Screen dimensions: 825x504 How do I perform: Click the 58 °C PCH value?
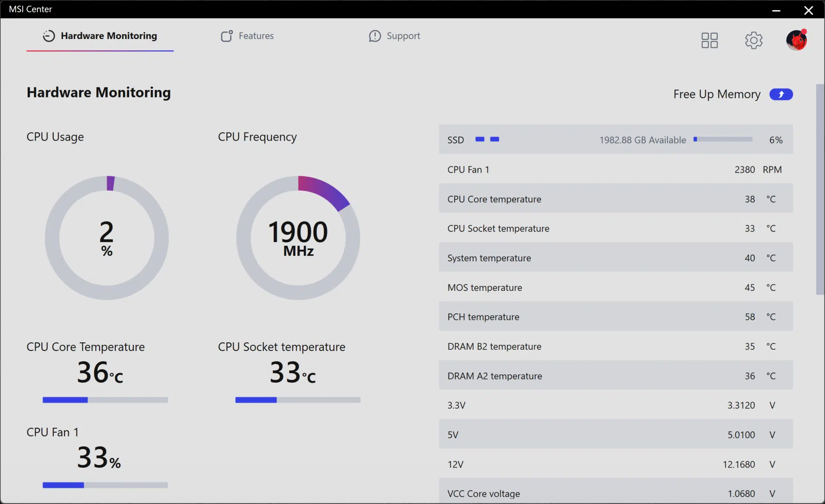(x=760, y=317)
